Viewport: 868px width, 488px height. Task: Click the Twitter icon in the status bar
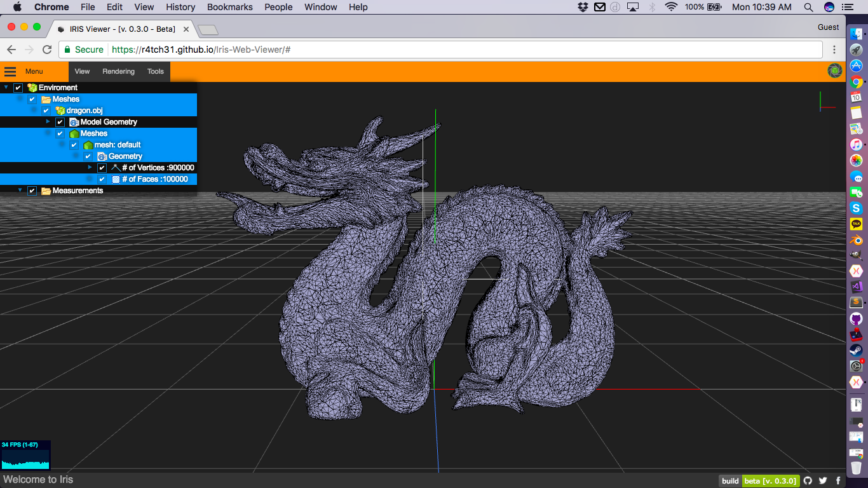click(823, 481)
